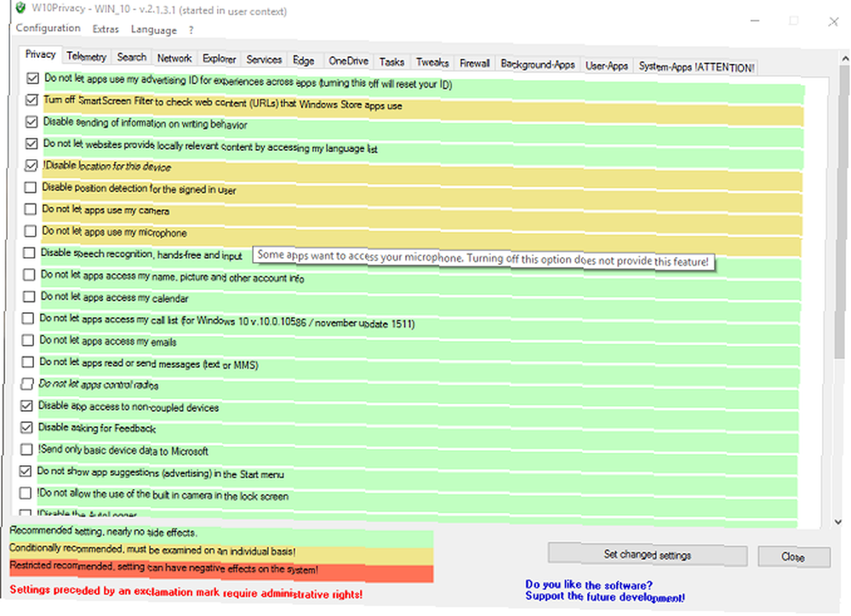This screenshot has height=616, width=851.
Task: Switch to the Network tab
Action: click(x=174, y=58)
